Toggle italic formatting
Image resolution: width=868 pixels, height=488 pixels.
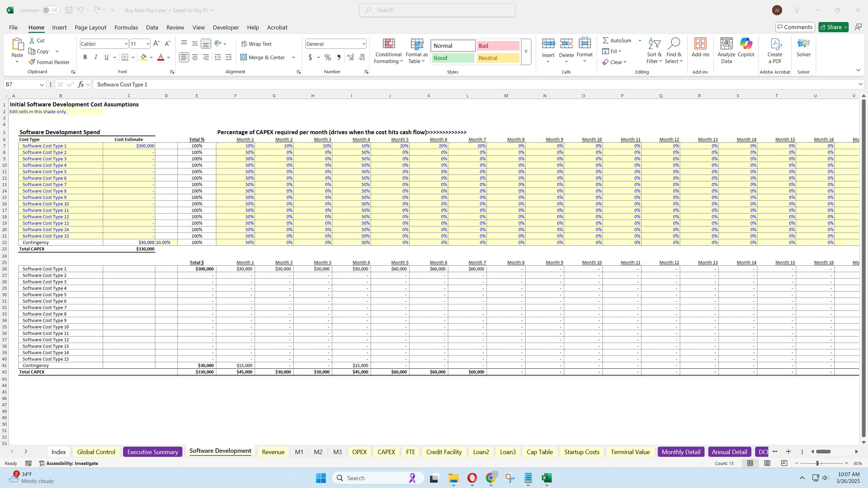[x=96, y=57]
